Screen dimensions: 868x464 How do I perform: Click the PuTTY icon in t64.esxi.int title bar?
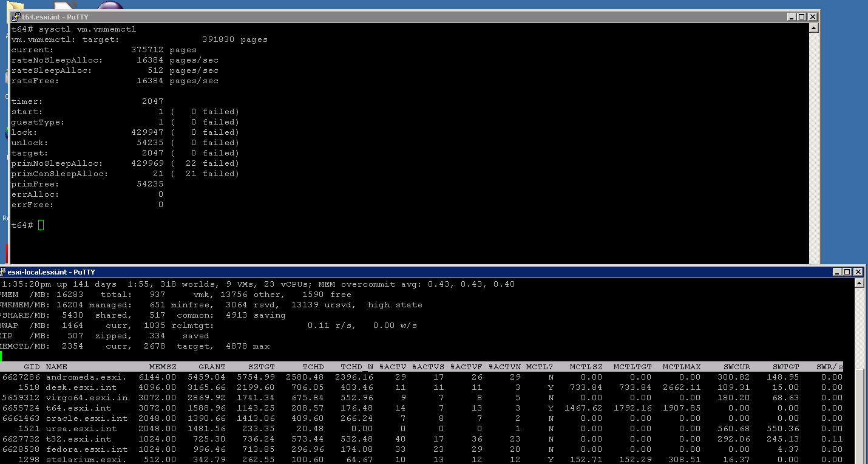[16, 17]
